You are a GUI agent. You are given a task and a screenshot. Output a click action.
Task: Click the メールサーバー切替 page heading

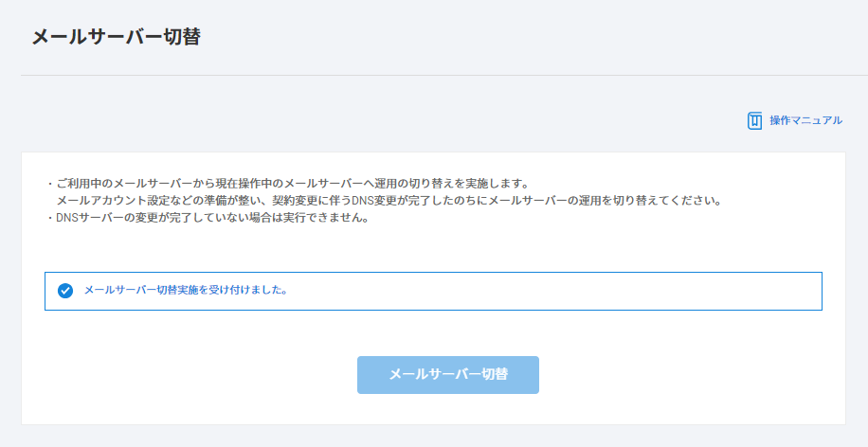tap(116, 37)
